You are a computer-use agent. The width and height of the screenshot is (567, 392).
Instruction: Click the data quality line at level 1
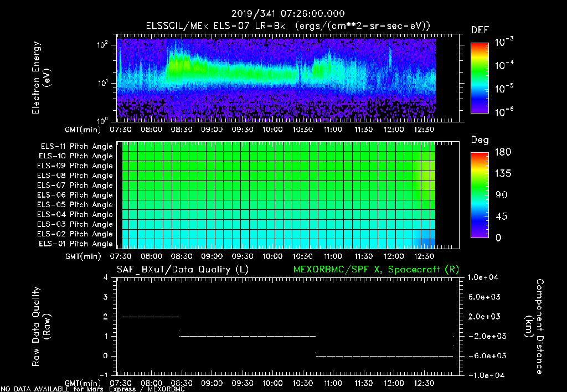click(248, 336)
